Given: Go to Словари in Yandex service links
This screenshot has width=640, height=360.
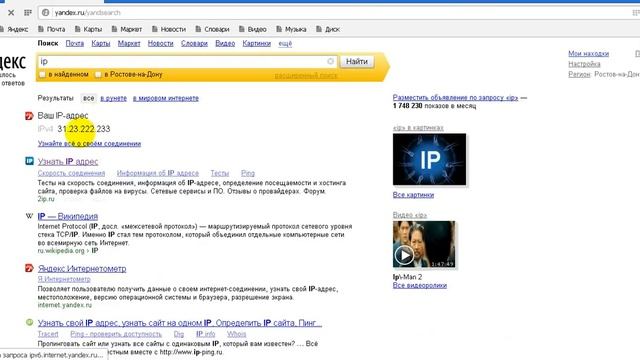Looking at the screenshot, I should click(x=194, y=43).
